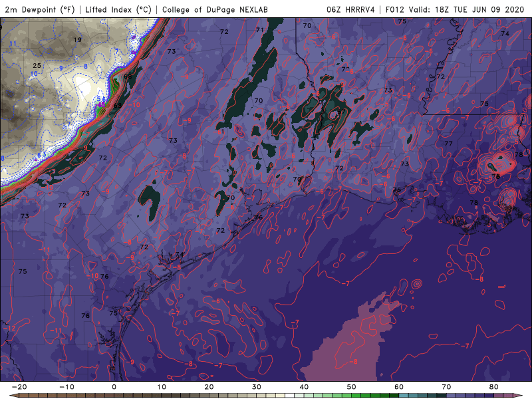Click the '40' tick label on color bar

(304, 387)
